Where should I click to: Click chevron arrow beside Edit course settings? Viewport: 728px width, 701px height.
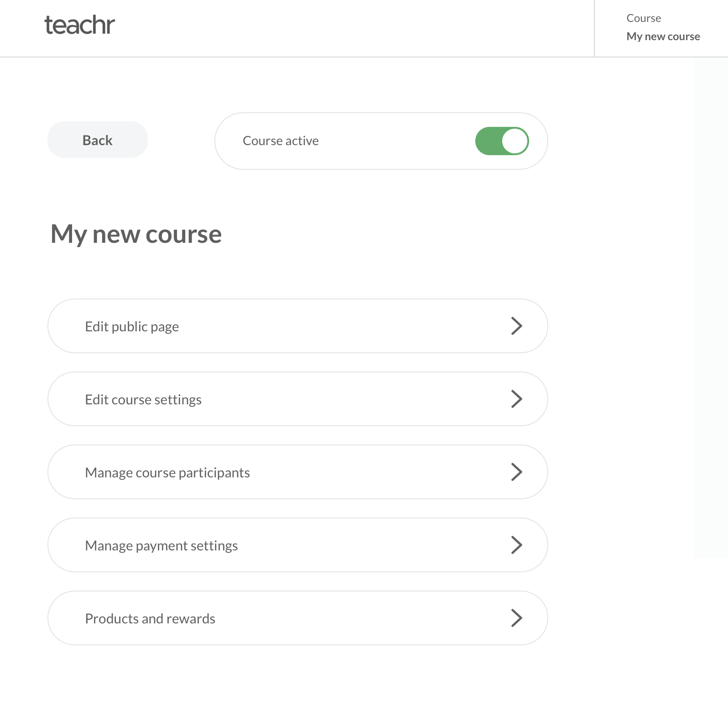pyautogui.click(x=516, y=399)
